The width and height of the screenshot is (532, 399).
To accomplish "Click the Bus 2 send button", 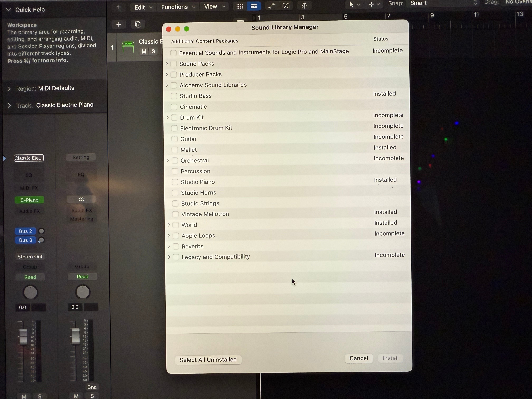I will pyautogui.click(x=25, y=231).
